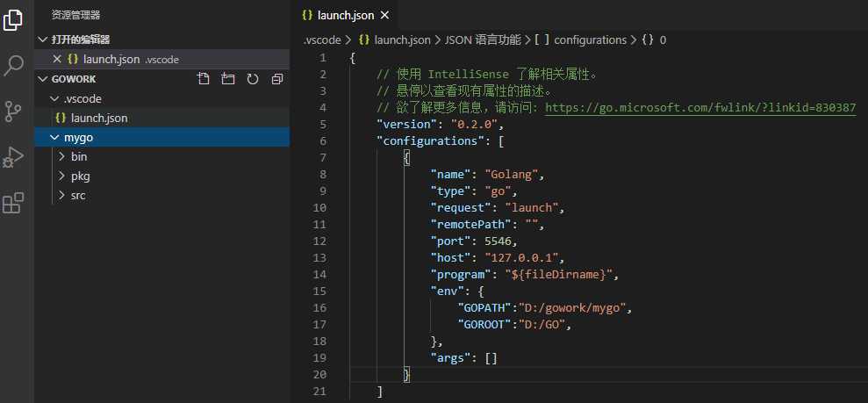Click the "configurations" key on line 6
Screen dimensions: 868x403
(431, 141)
